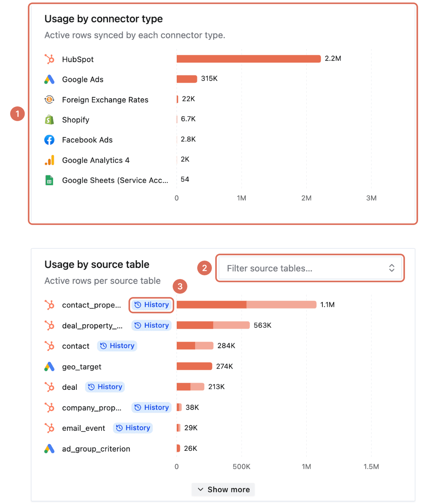Click the up-down chevron in source filter
Screen dimensions: 423x504
pyautogui.click(x=391, y=268)
